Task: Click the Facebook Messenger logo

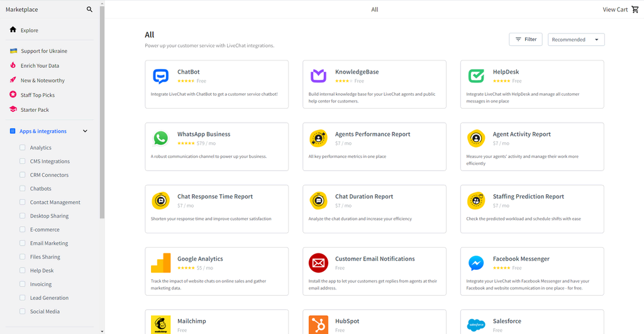Action: [x=476, y=264]
